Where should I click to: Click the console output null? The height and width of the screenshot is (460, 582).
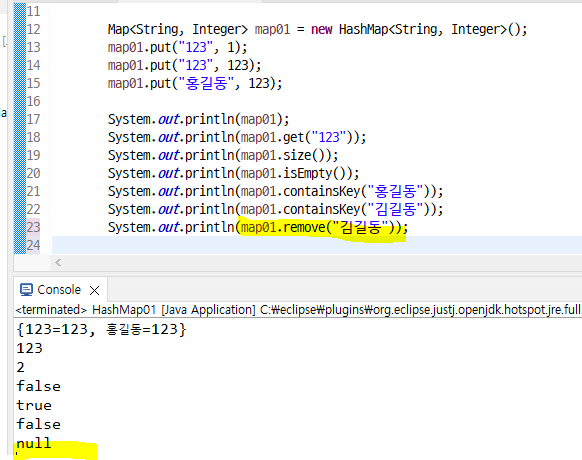(x=34, y=443)
